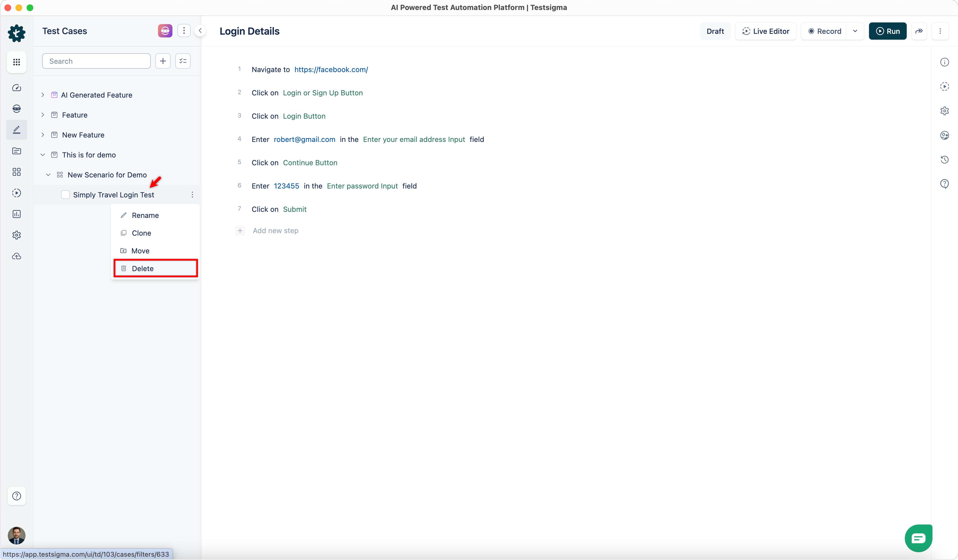Click Add new step row
The height and width of the screenshot is (560, 958).
275,231
